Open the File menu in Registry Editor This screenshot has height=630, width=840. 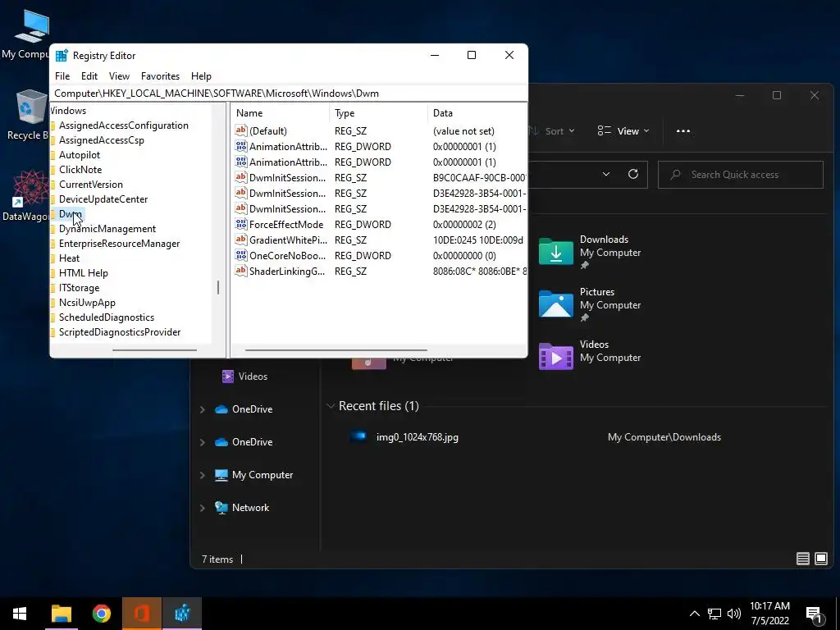[x=62, y=76]
